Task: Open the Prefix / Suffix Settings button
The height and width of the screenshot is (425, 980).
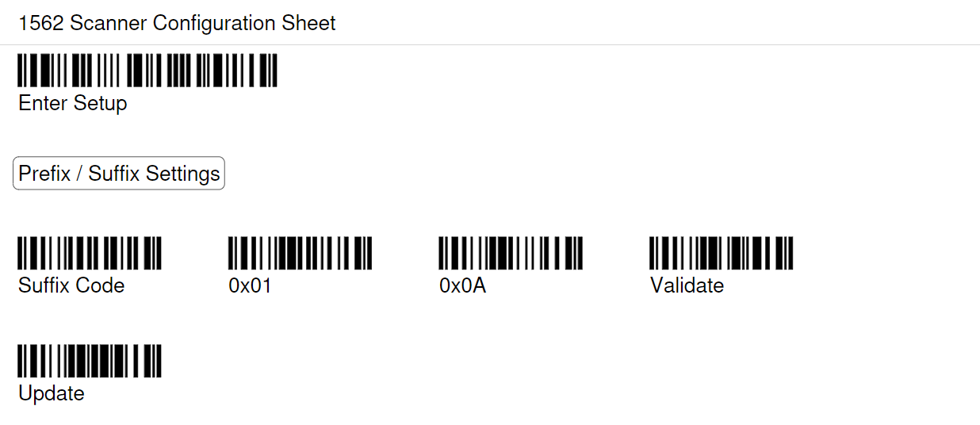Action: [x=119, y=174]
